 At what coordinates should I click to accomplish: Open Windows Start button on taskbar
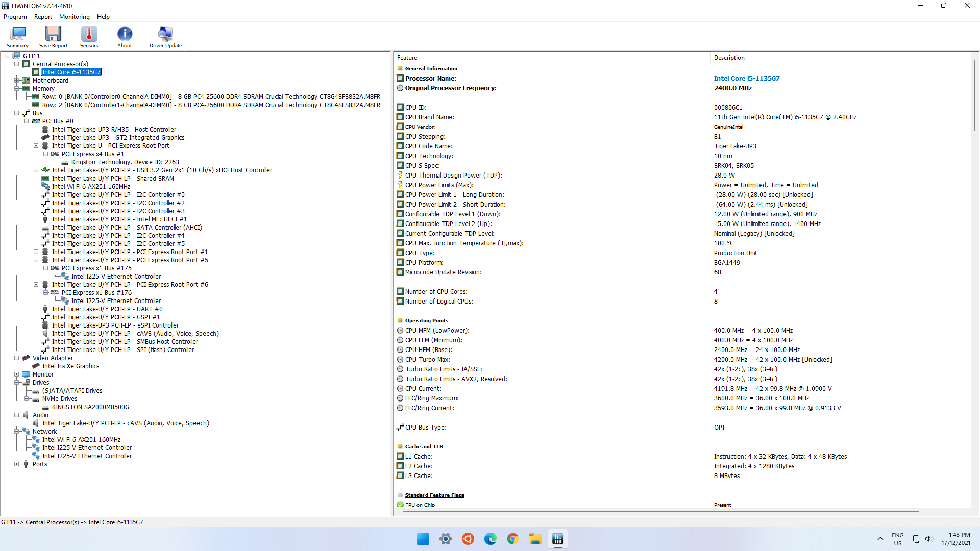[x=423, y=539]
